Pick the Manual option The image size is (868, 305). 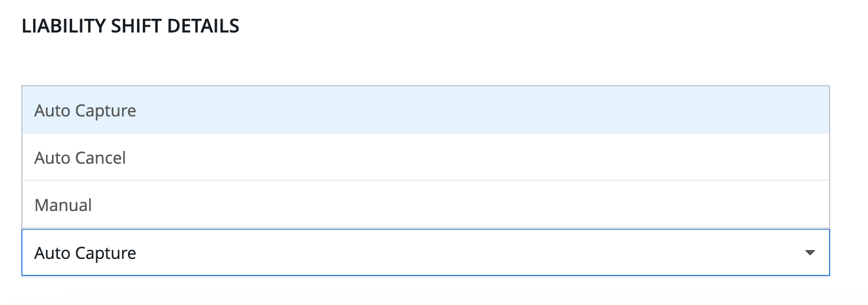[425, 205]
